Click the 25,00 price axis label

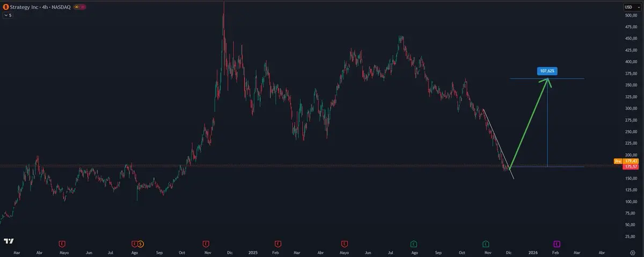point(631,236)
